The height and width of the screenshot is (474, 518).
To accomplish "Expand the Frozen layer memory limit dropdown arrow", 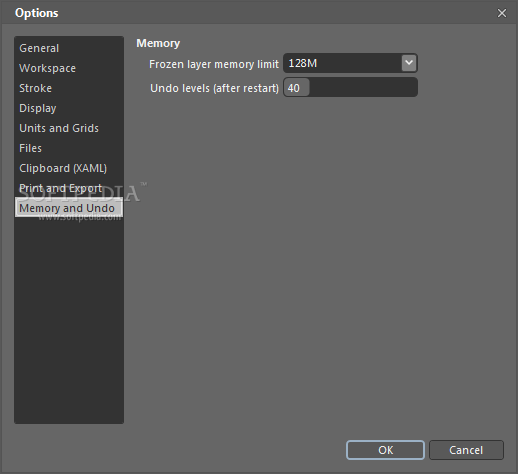I will coord(409,63).
